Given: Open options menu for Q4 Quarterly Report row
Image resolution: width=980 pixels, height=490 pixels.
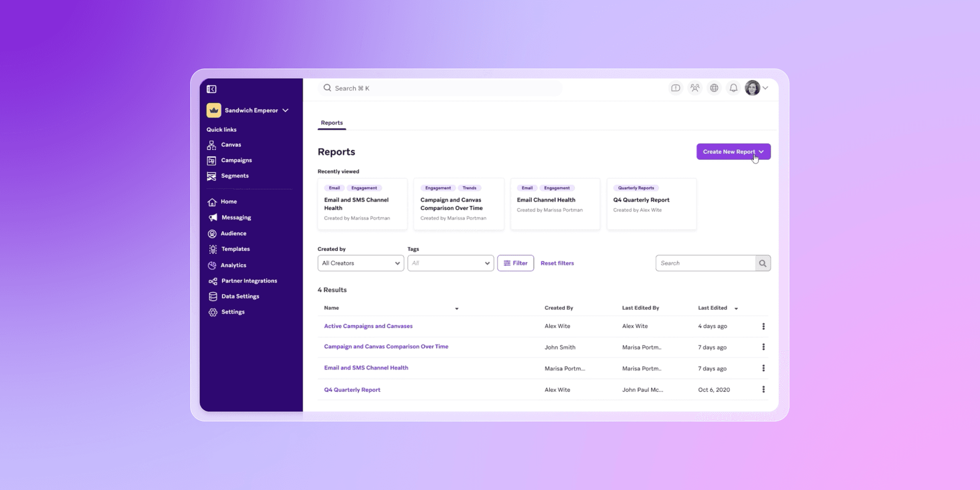Looking at the screenshot, I should pos(764,389).
